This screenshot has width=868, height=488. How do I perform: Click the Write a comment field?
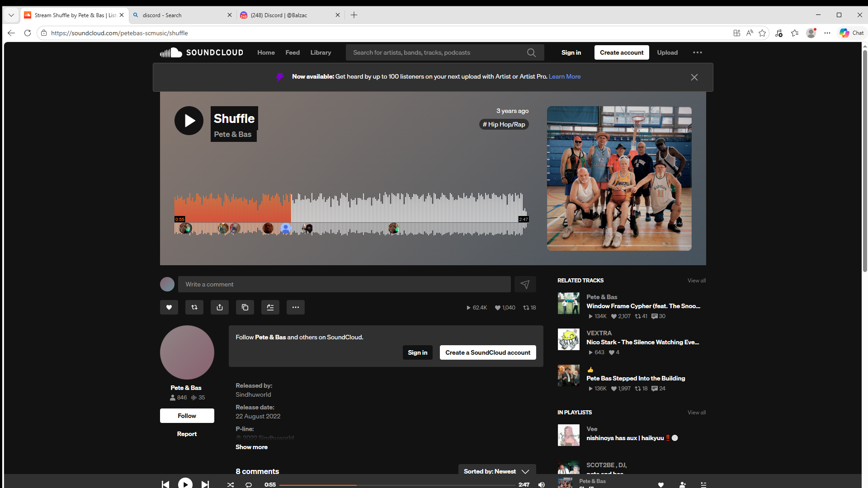(x=344, y=284)
